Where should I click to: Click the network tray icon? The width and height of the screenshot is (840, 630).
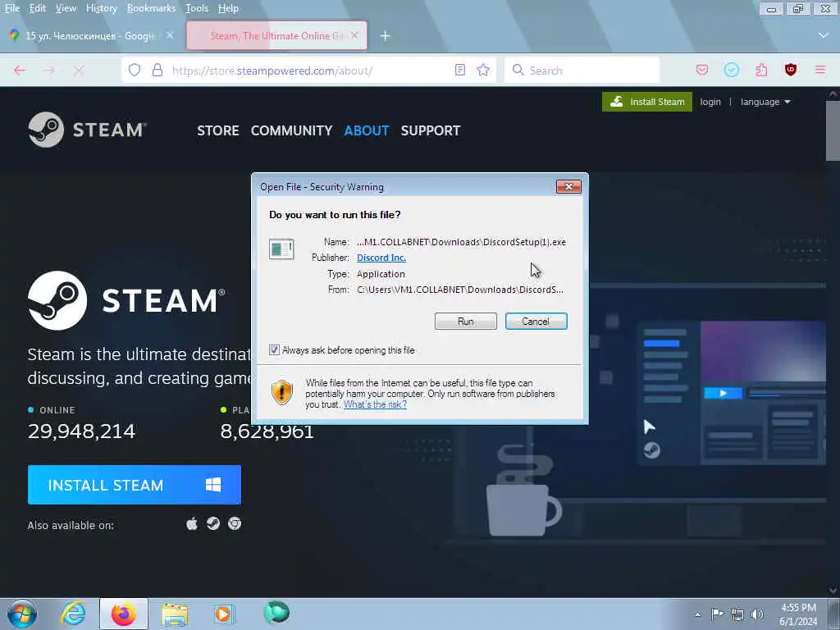tap(737, 614)
